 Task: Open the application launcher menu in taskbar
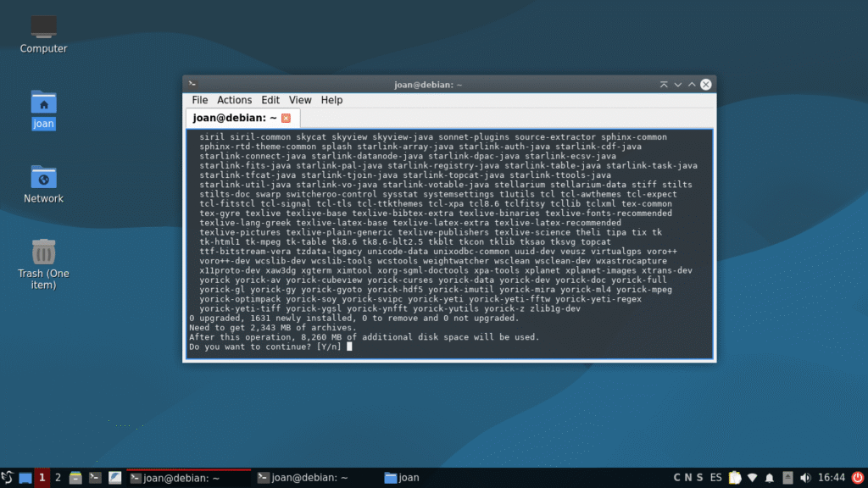8,478
